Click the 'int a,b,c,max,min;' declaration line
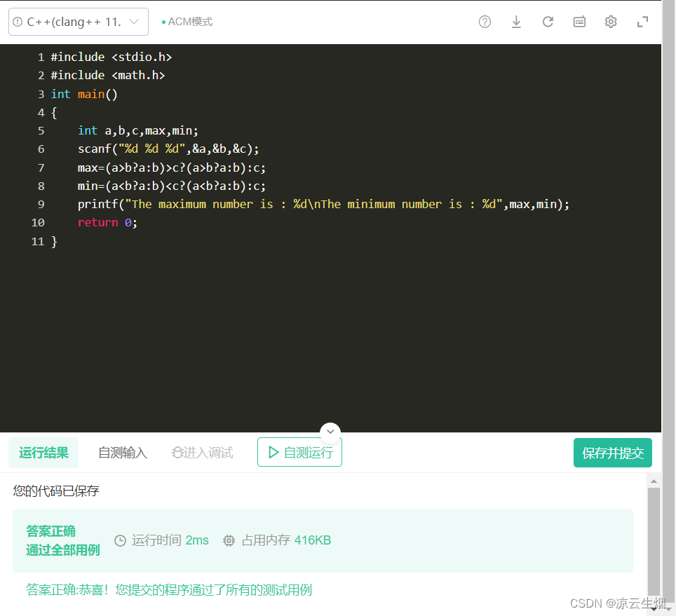The height and width of the screenshot is (616, 676). [138, 130]
